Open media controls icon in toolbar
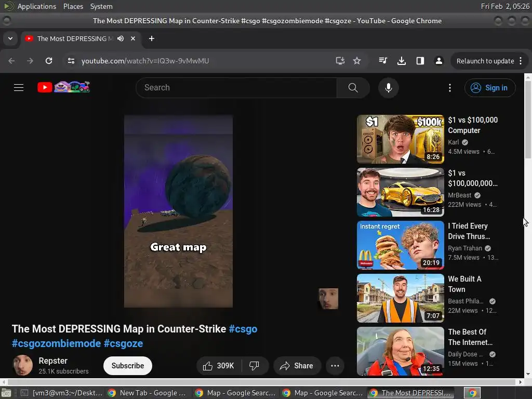532x399 pixels. (383, 61)
